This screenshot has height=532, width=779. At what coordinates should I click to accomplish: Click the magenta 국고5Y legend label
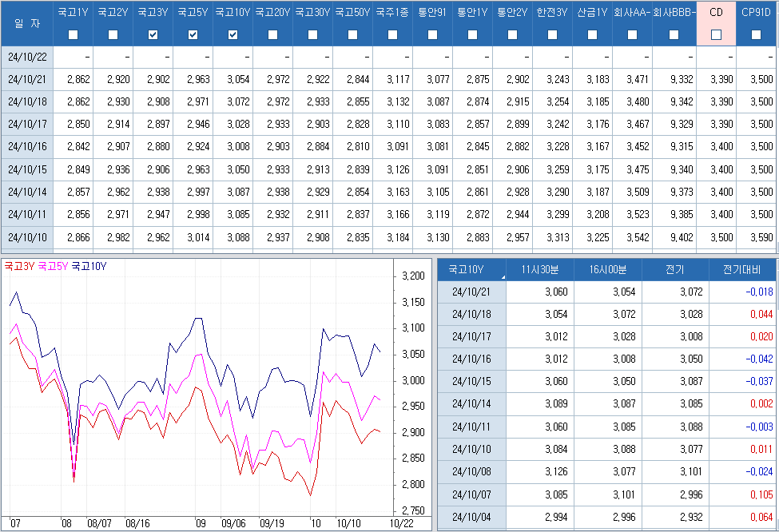53,266
